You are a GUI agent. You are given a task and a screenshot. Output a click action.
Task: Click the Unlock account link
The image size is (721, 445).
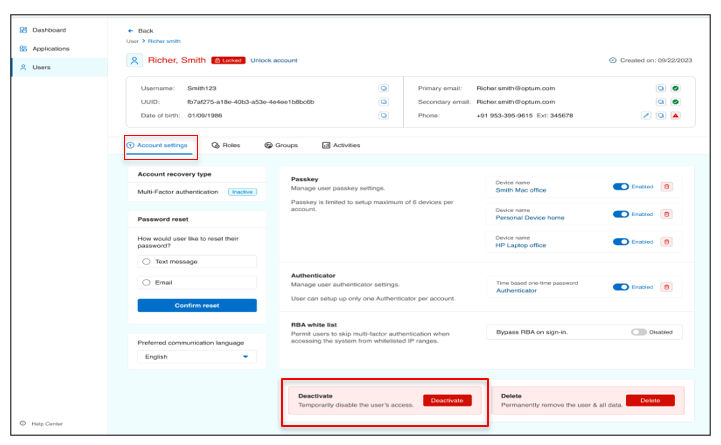[x=274, y=60]
